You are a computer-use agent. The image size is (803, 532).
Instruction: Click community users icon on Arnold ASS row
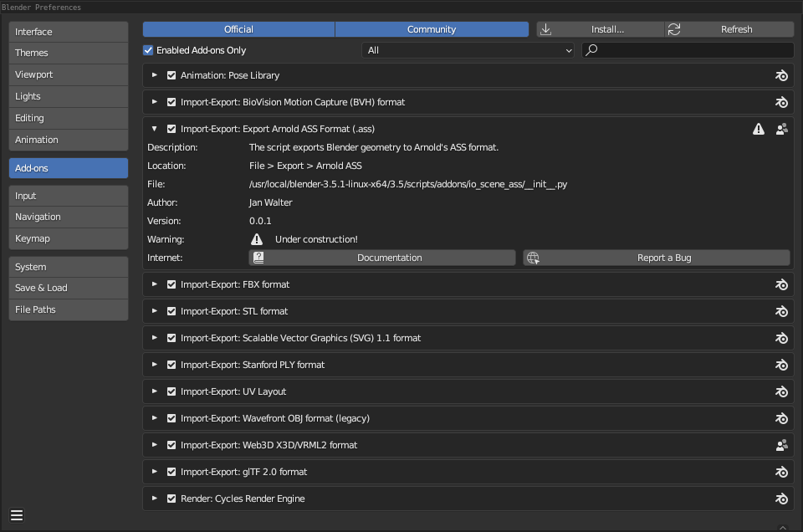click(781, 129)
